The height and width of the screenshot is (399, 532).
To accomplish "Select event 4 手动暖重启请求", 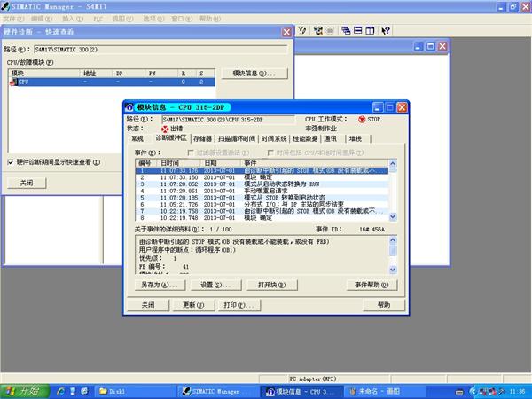I will point(262,191).
